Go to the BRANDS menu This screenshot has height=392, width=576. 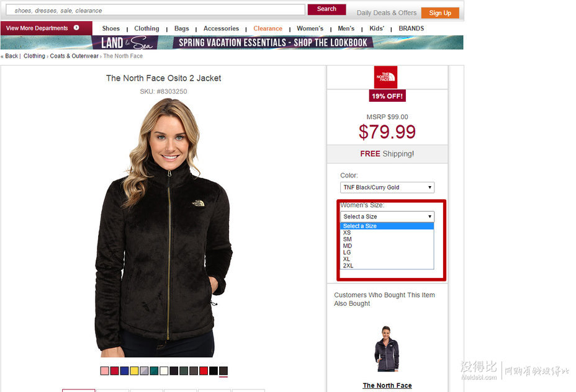[x=412, y=29]
